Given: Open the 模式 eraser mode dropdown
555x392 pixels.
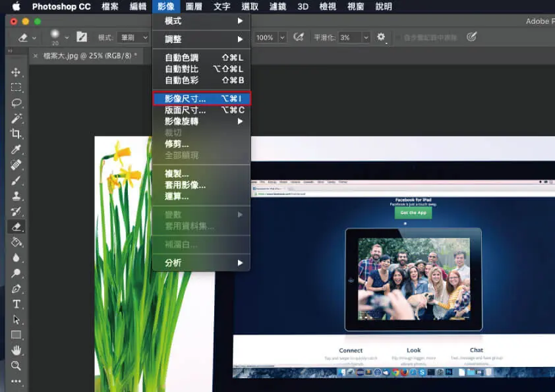Looking at the screenshot, I should click(134, 37).
